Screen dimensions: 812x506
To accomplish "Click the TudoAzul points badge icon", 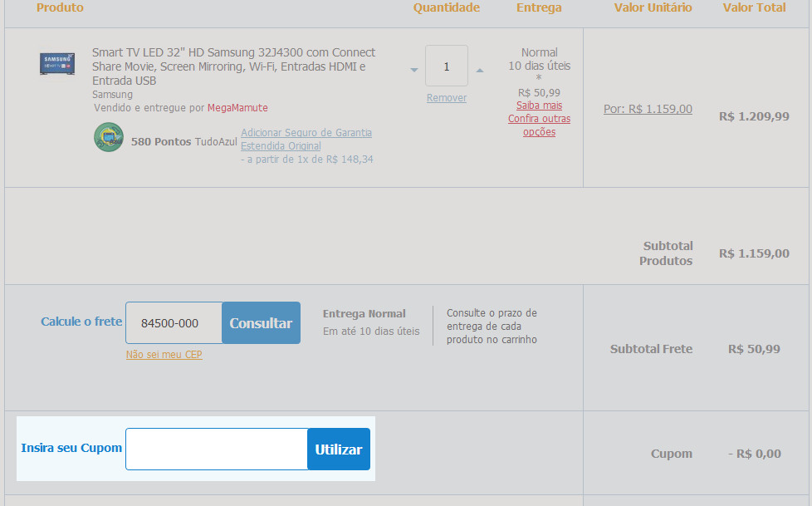I will coord(109,137).
